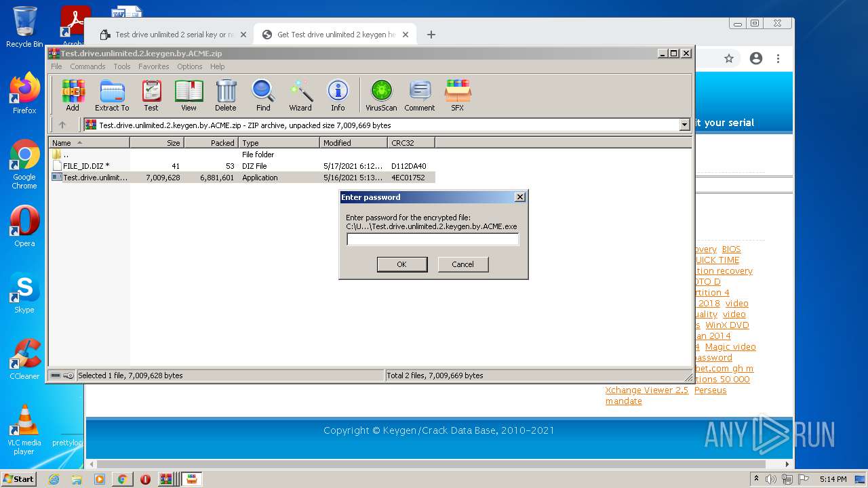868x488 pixels.
Task: Open the File menu
Action: (x=56, y=66)
